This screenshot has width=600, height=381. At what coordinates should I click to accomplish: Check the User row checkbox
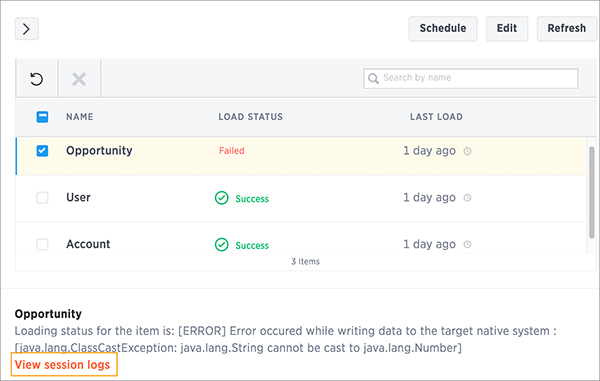tap(42, 198)
